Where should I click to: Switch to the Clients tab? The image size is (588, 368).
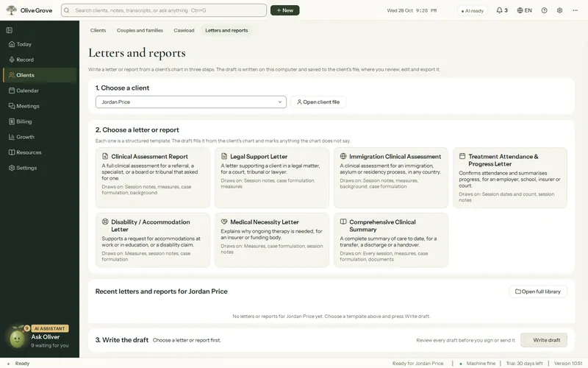98,30
